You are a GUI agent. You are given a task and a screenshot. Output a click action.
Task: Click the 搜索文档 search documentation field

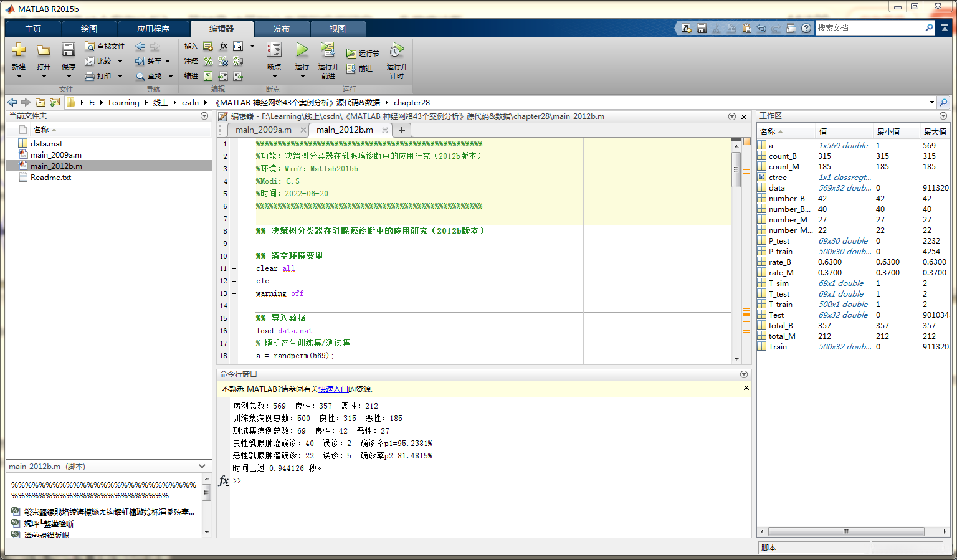[869, 28]
